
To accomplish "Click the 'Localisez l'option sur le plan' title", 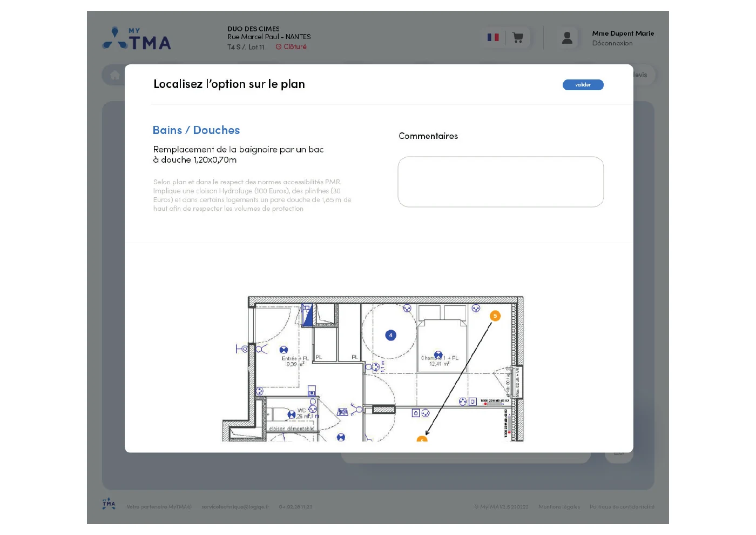I will coord(229,84).
